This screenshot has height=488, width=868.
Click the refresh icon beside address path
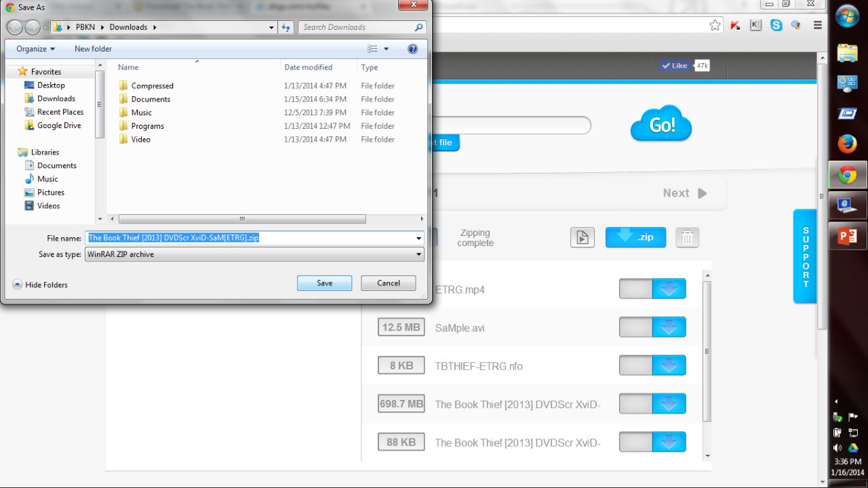pos(285,28)
